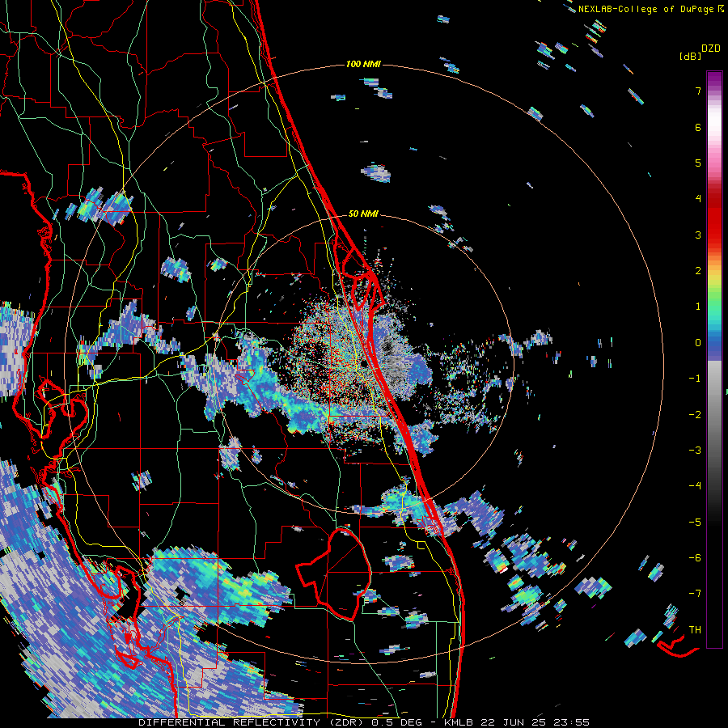The width and height of the screenshot is (728, 728).
Task: Click the 1 value on the dB scale
Action: (698, 307)
